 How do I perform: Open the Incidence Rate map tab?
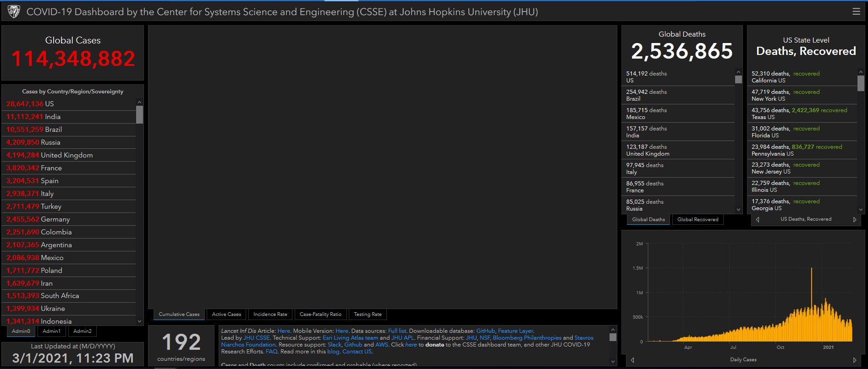pos(270,314)
